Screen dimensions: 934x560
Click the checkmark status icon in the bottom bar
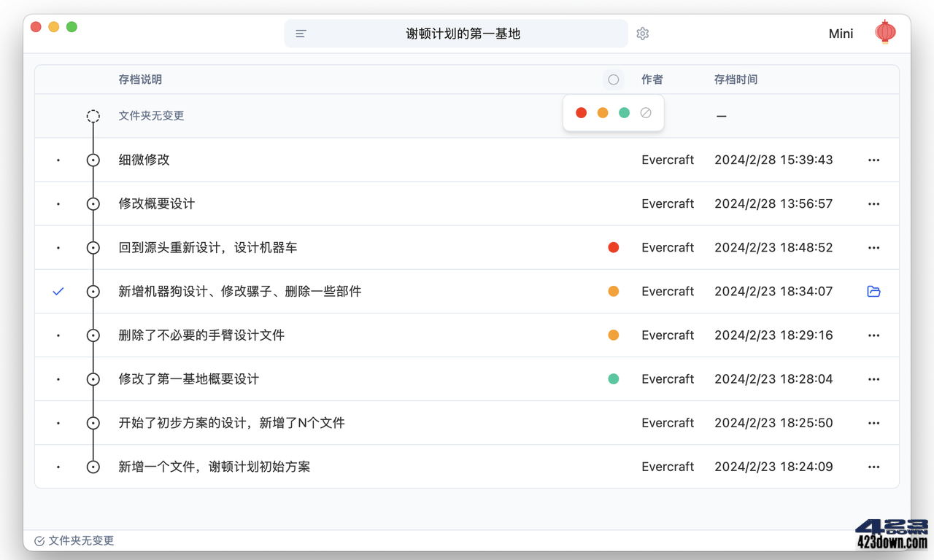39,541
